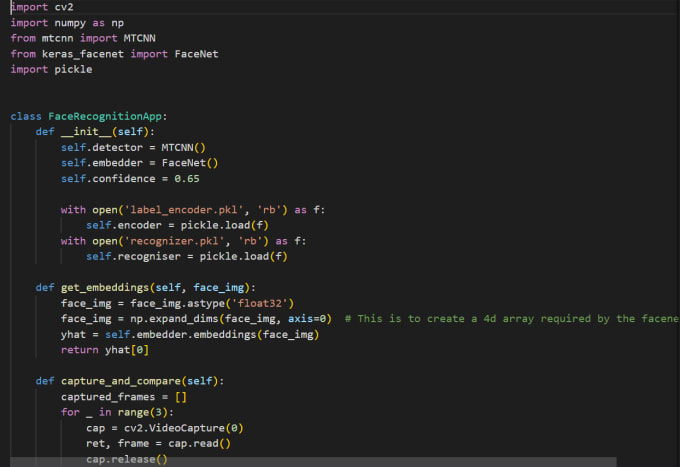Click 'from keras_facenet import FaceNet' line
This screenshot has height=467, width=680.
(x=114, y=54)
